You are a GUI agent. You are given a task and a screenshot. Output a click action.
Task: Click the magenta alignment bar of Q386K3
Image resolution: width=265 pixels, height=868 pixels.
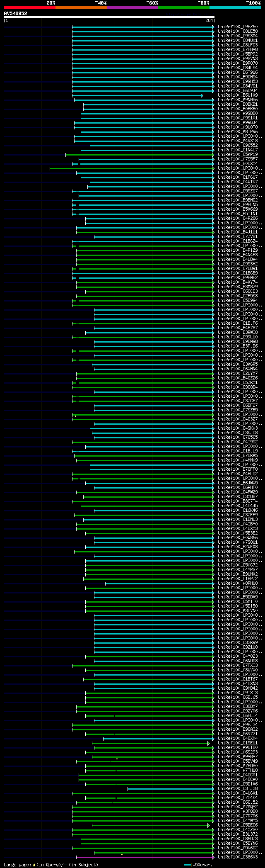pyautogui.click(x=145, y=857)
